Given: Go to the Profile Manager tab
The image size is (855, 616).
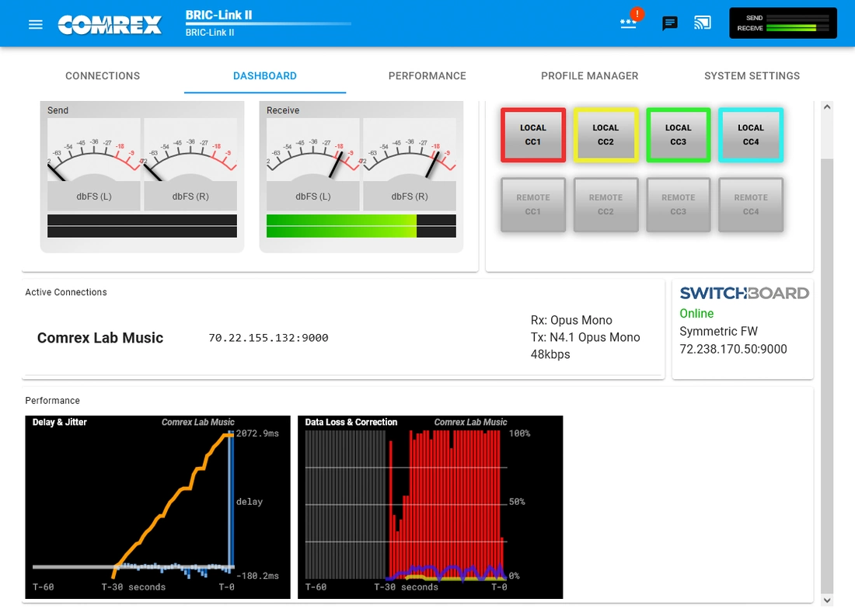Looking at the screenshot, I should pyautogui.click(x=589, y=76).
